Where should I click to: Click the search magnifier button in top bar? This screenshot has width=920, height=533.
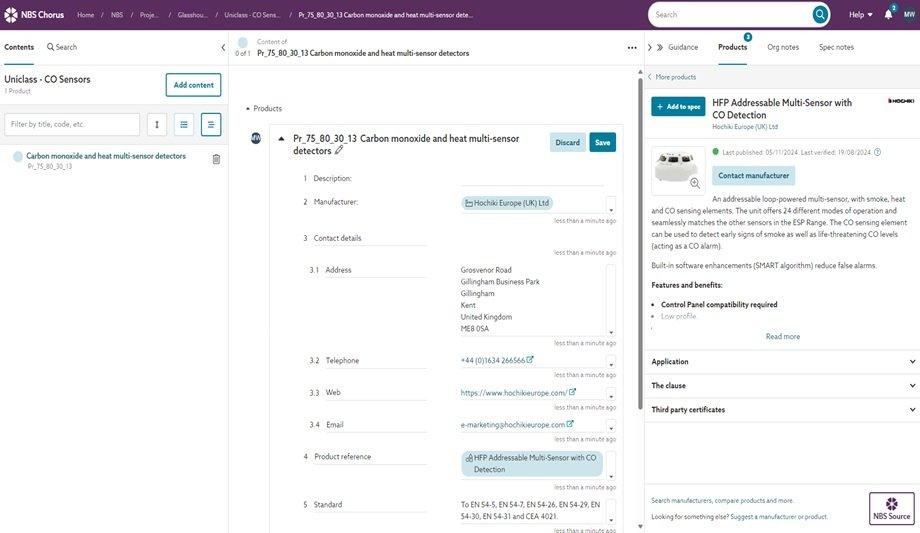[820, 15]
